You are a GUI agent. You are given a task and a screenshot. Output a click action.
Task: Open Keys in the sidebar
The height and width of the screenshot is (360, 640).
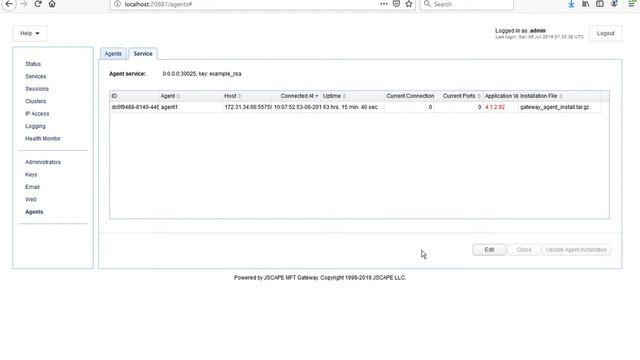click(31, 175)
